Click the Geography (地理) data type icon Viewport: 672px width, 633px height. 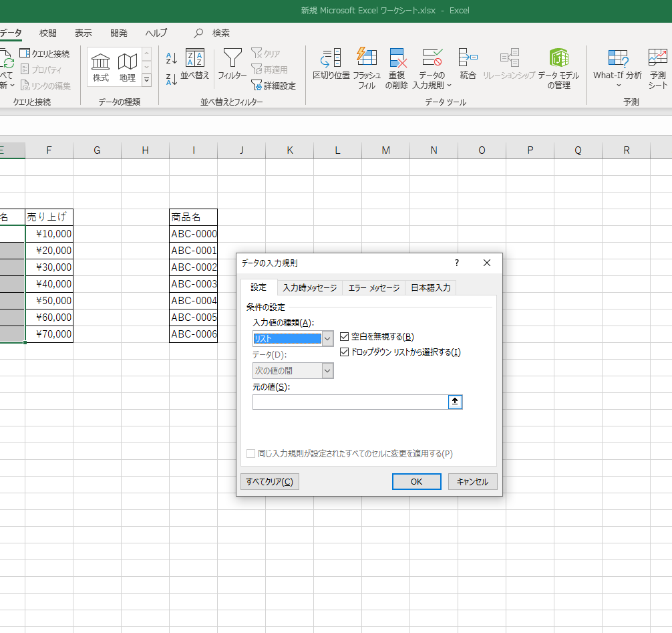click(127, 62)
